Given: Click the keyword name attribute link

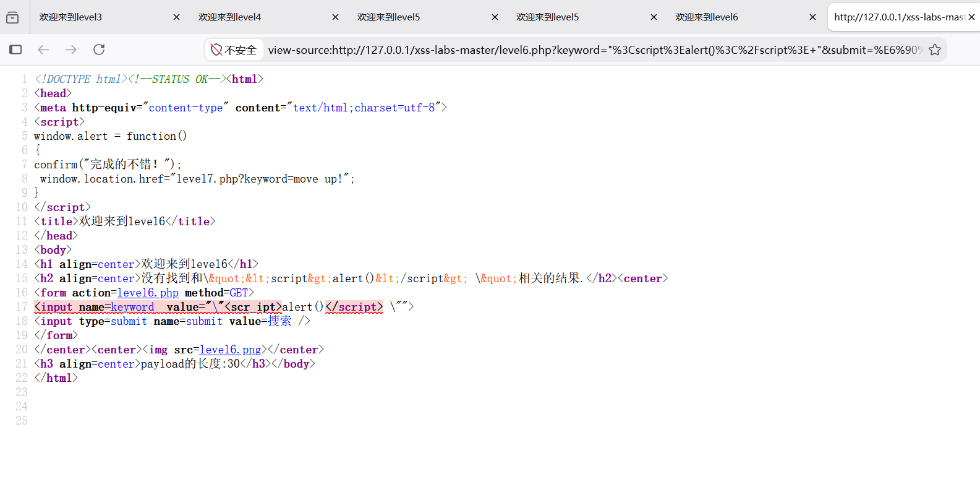Looking at the screenshot, I should point(132,307).
